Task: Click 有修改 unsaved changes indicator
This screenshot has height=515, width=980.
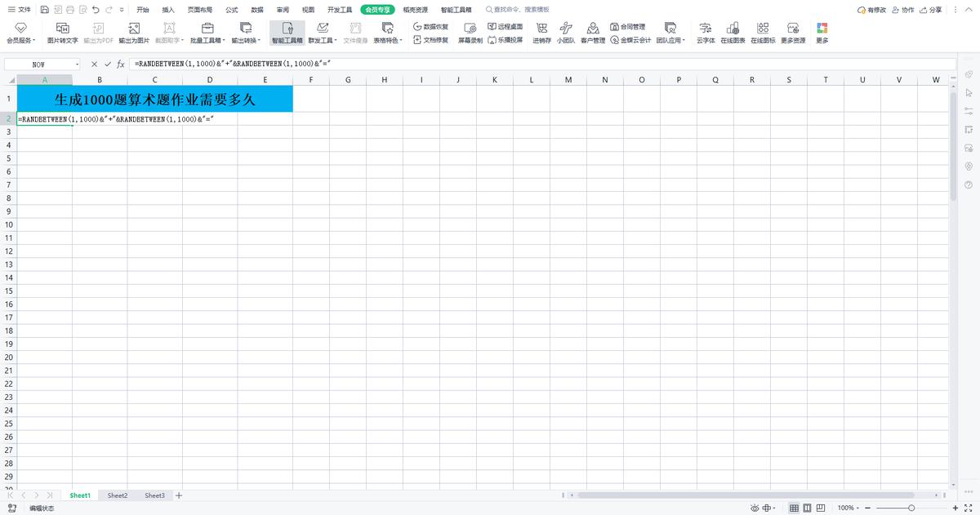Action: (871, 10)
